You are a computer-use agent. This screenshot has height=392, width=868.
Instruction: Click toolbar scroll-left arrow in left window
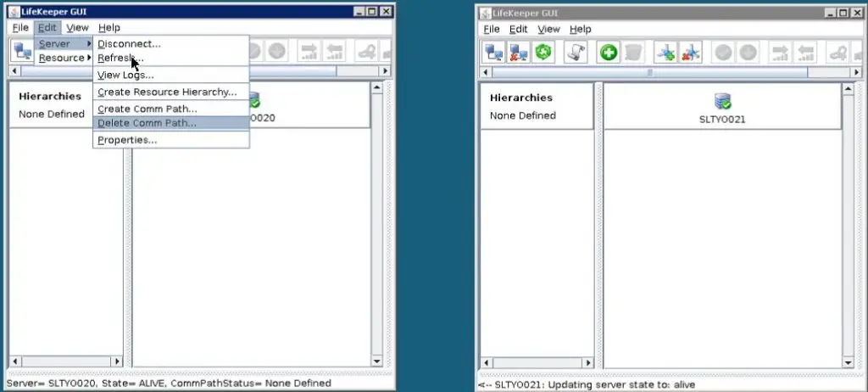click(15, 70)
